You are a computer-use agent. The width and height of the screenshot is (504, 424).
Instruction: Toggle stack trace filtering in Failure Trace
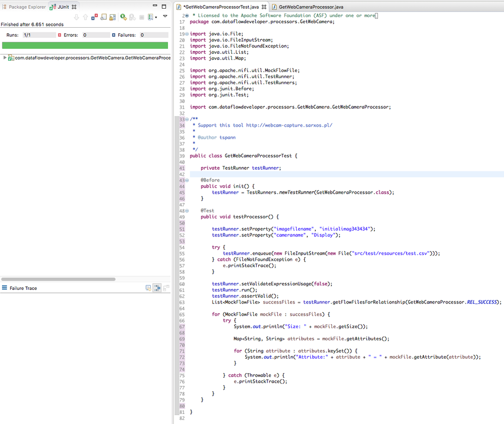[157, 287]
